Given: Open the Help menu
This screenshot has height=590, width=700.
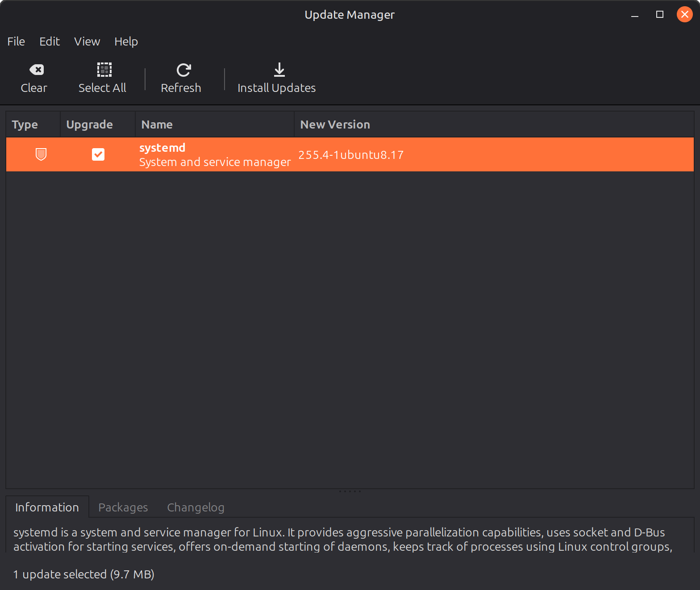Looking at the screenshot, I should pos(126,42).
